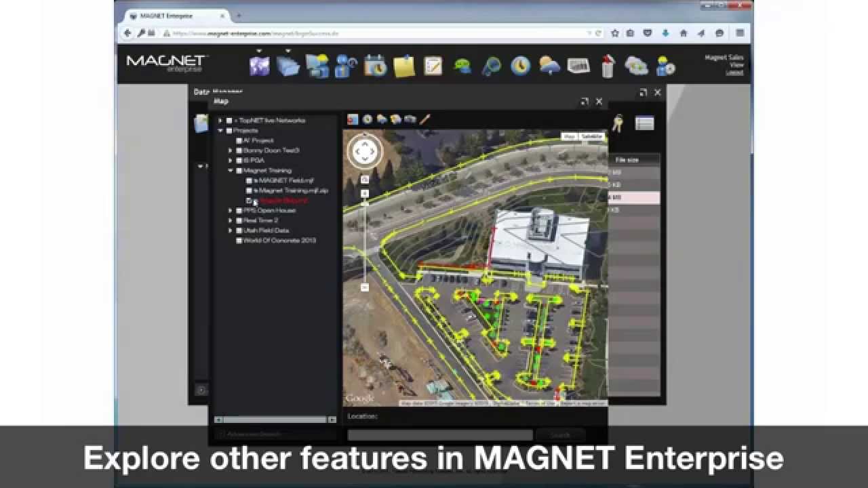868x488 pixels.
Task: Toggle the AF Project checkbox
Action: point(239,140)
